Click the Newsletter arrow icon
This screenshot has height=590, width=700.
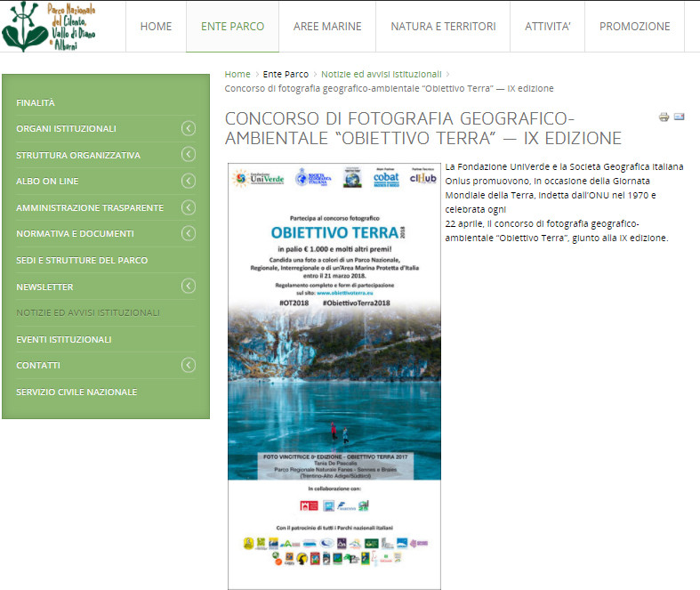188,287
